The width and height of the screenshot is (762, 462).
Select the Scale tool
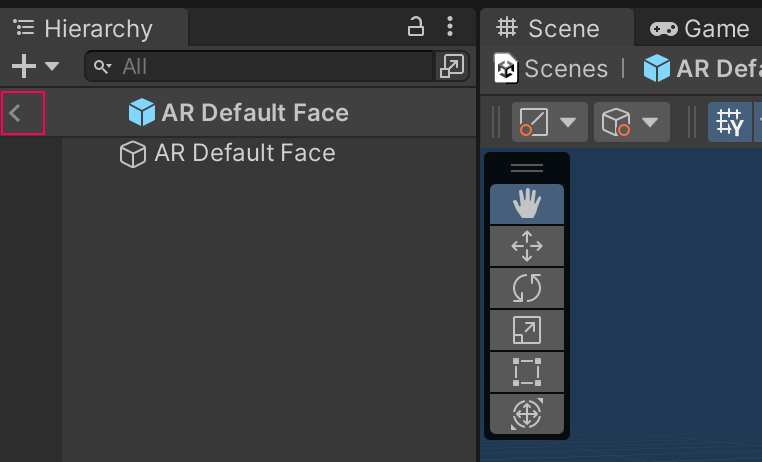[527, 330]
